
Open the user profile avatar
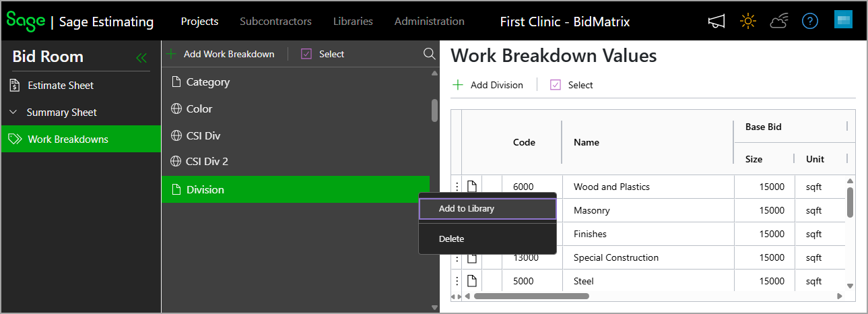[x=843, y=20]
